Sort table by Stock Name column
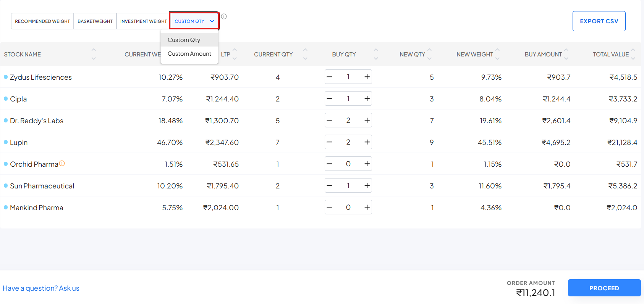The width and height of the screenshot is (644, 304). [94, 54]
